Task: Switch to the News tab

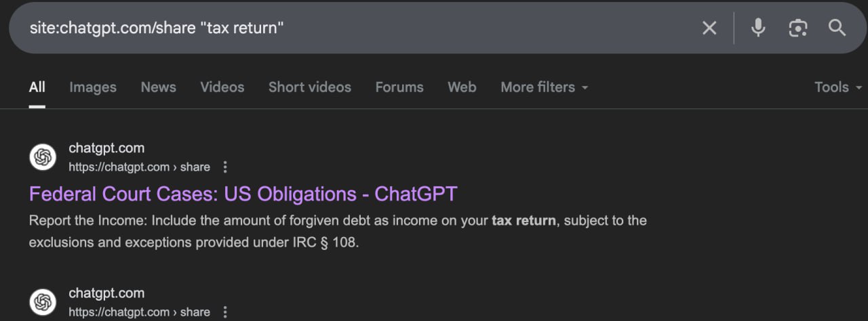Action: 159,87
